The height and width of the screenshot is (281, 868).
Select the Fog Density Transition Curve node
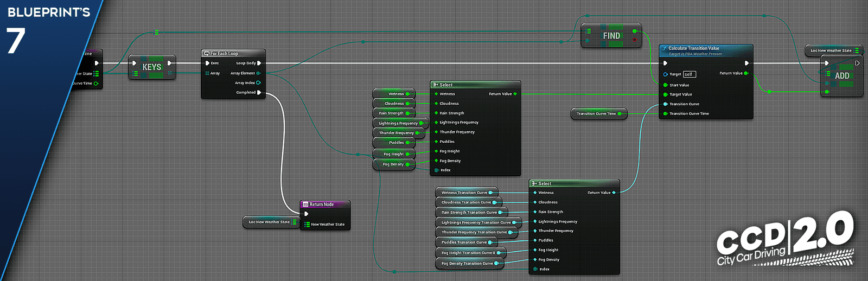point(470,264)
